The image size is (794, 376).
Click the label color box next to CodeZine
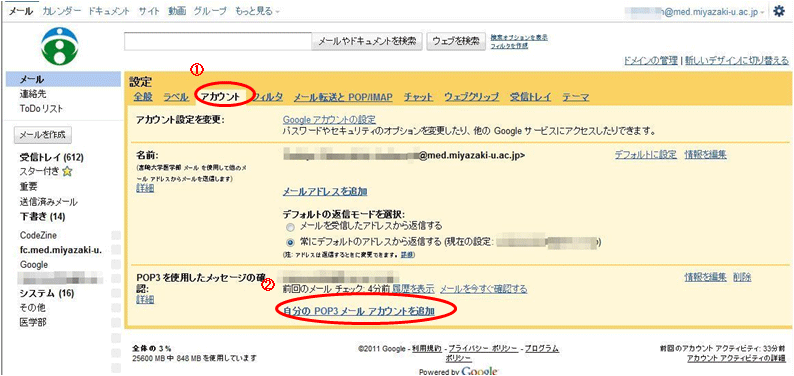(116, 235)
